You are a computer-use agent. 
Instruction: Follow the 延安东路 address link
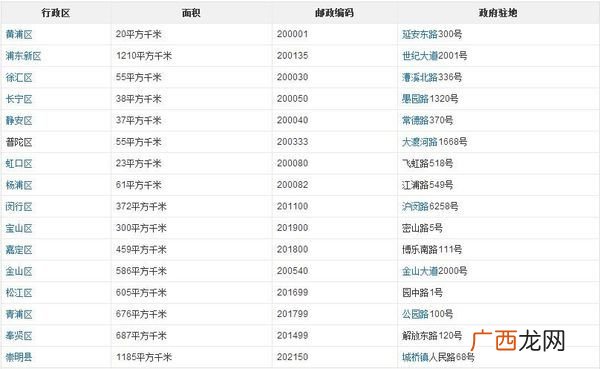click(x=420, y=34)
